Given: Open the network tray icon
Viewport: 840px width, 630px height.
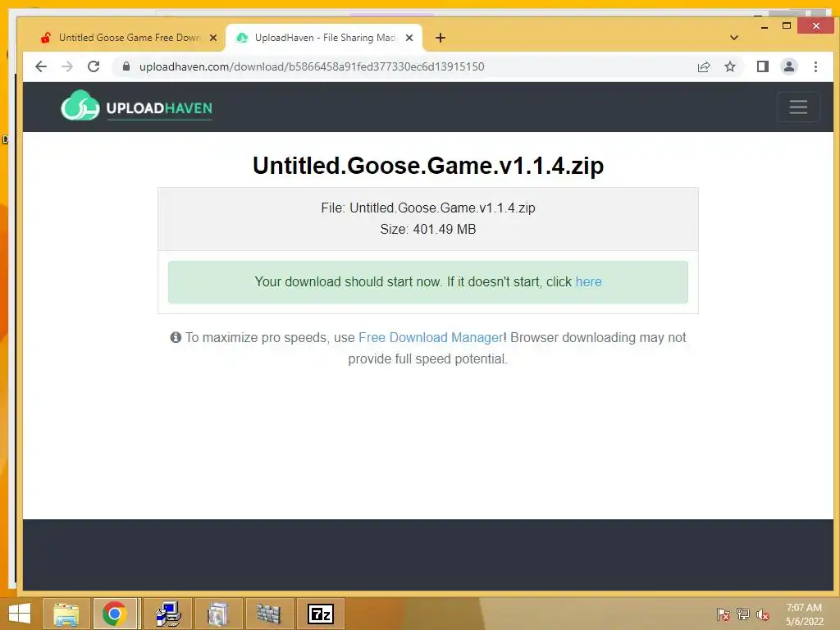Looking at the screenshot, I should (743, 614).
